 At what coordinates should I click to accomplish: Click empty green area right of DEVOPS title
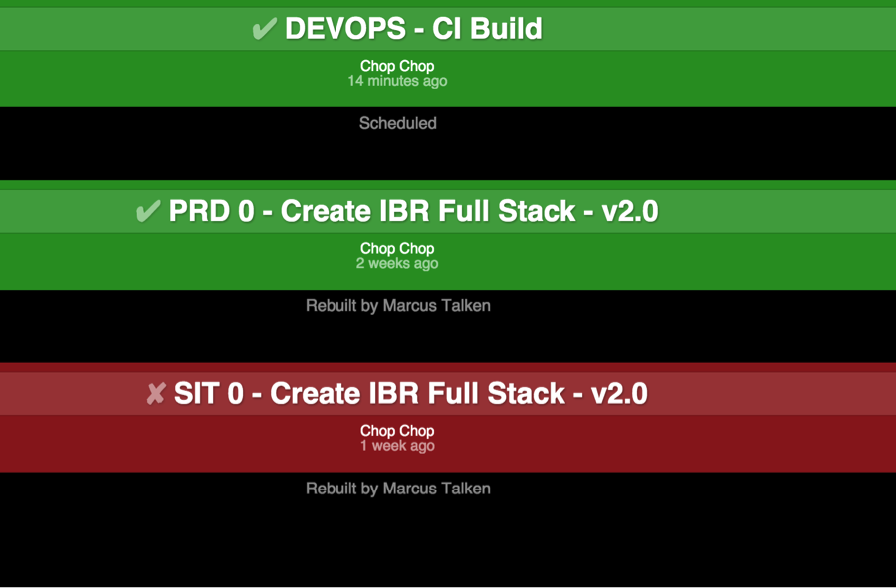(x=717, y=30)
